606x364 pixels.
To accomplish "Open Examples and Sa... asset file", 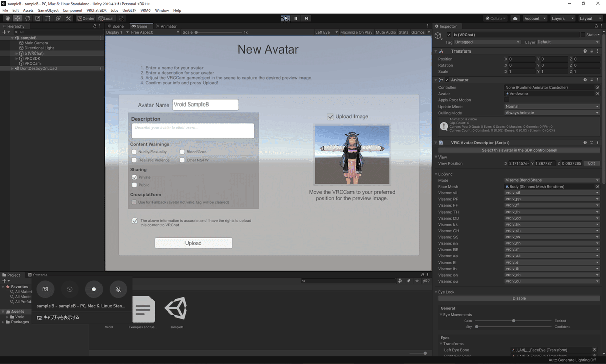I will 143,313.
